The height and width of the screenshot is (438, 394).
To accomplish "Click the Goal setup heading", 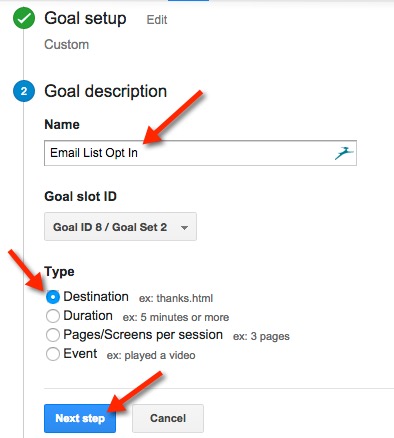I will [85, 18].
